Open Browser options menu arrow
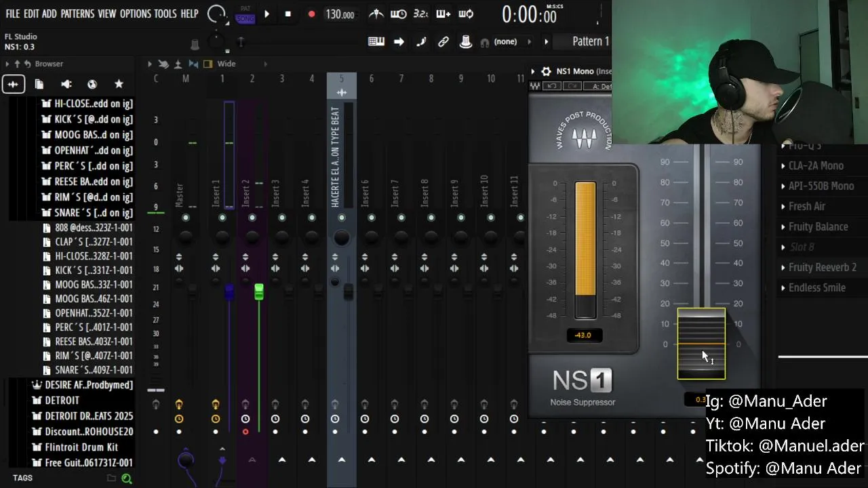 7,64
